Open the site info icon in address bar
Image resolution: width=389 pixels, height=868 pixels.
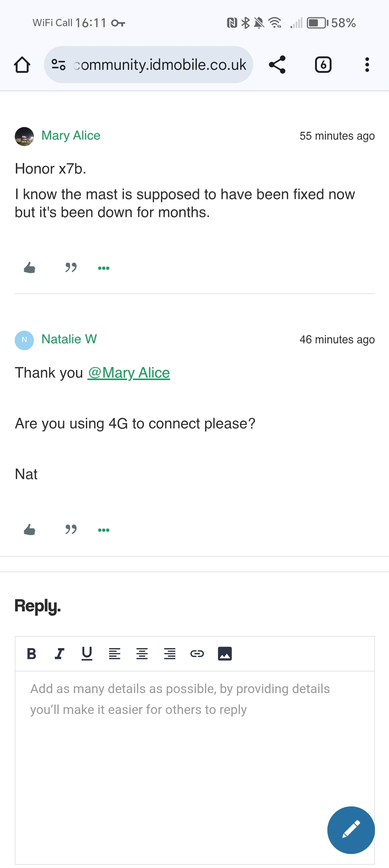[x=58, y=65]
